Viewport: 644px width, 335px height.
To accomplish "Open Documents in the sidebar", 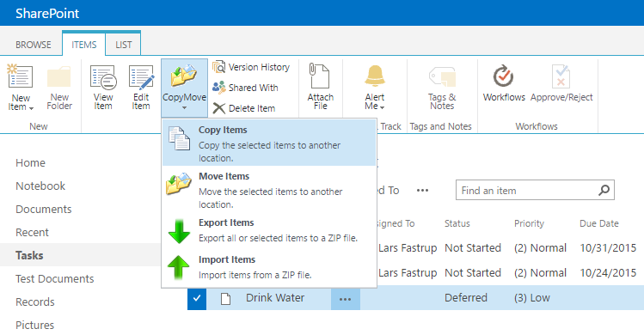I will pyautogui.click(x=44, y=210).
